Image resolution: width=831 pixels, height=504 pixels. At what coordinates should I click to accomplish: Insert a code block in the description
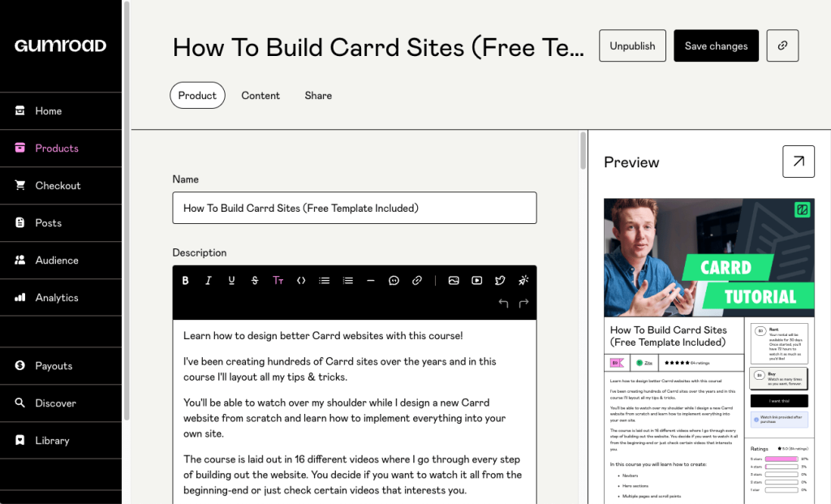click(x=301, y=280)
